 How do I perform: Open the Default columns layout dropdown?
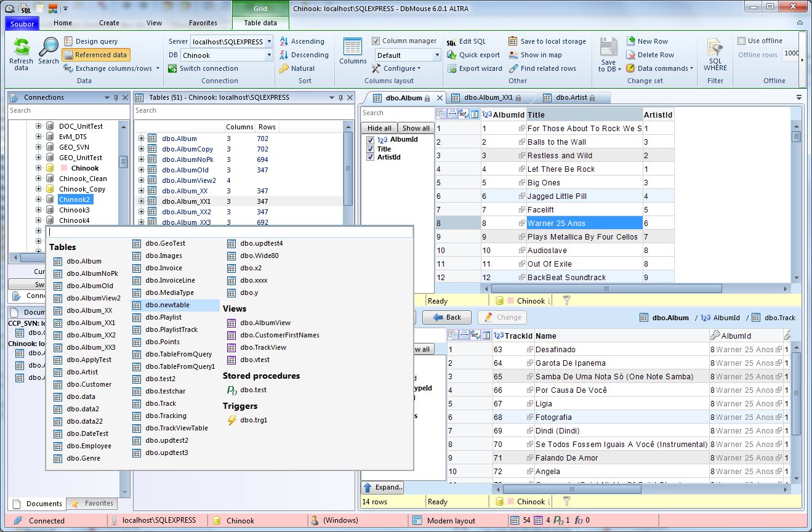coord(436,55)
